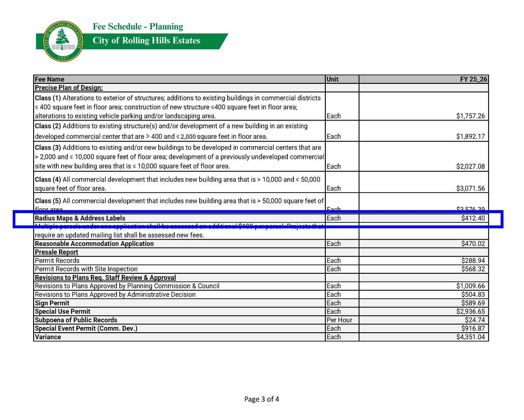The image size is (524, 420).
Task: Select the highlighted 'Radius Maps & Address Labels' row
Action: pos(79,218)
